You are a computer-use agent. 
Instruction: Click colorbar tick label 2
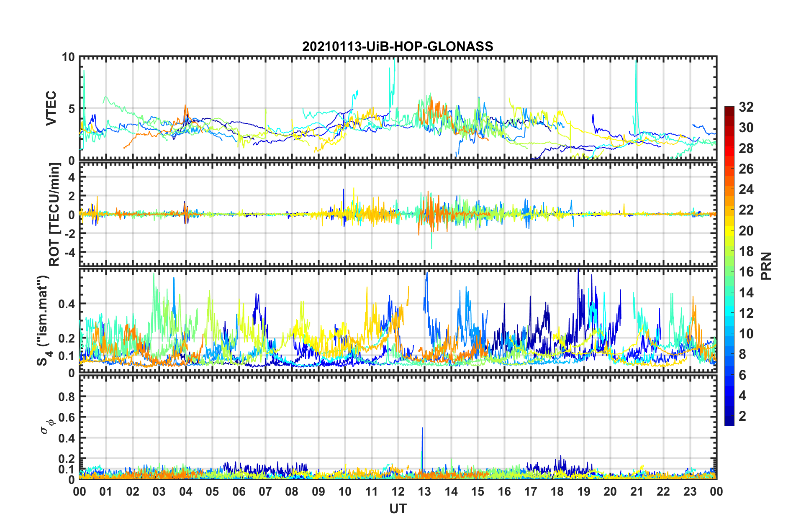click(x=742, y=416)
